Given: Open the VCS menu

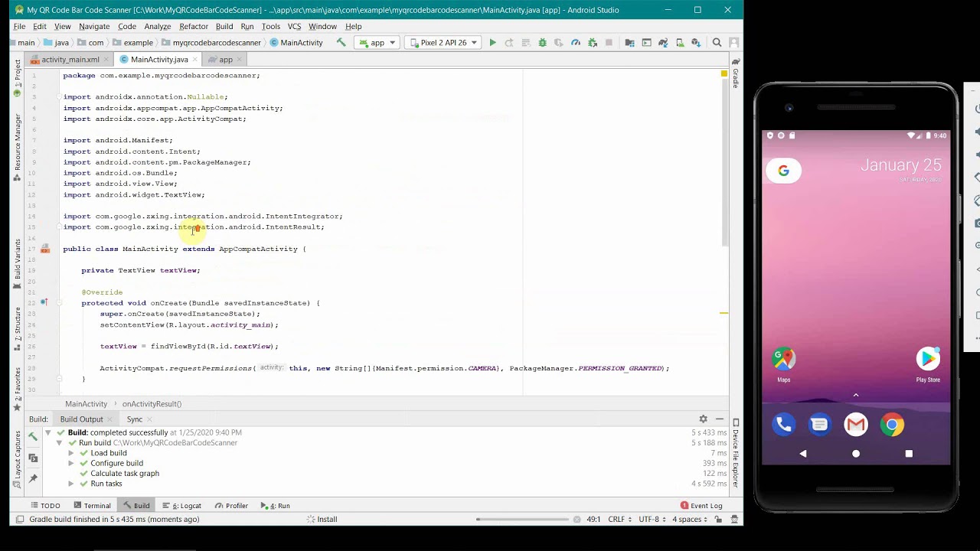Looking at the screenshot, I should coord(294,26).
